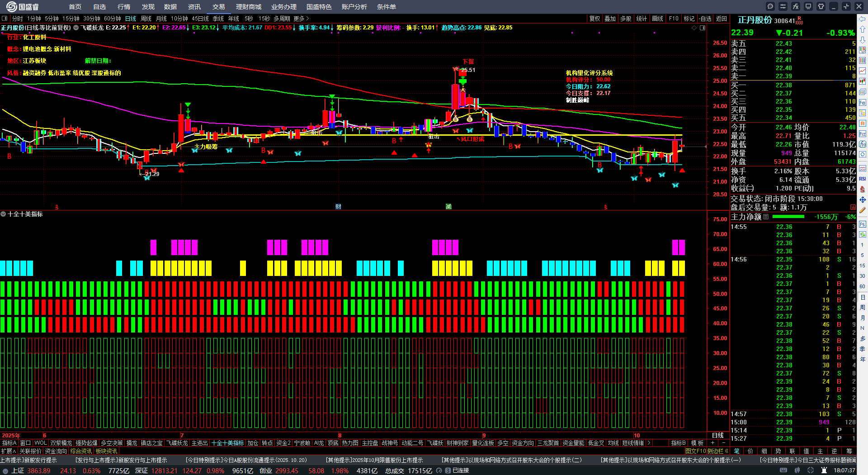The image size is (868, 475).
Task: Switch to the 周线 weekly period tab
Action: pos(146,19)
